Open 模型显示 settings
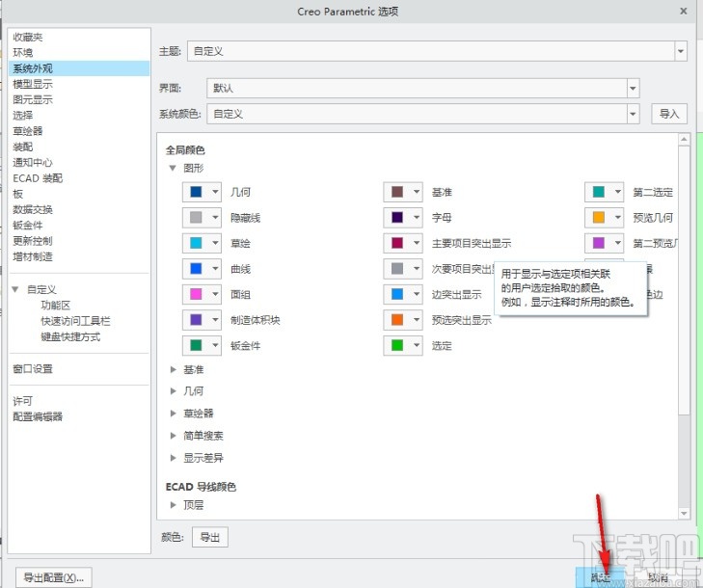Screen dimensions: 703x588 pos(33,84)
